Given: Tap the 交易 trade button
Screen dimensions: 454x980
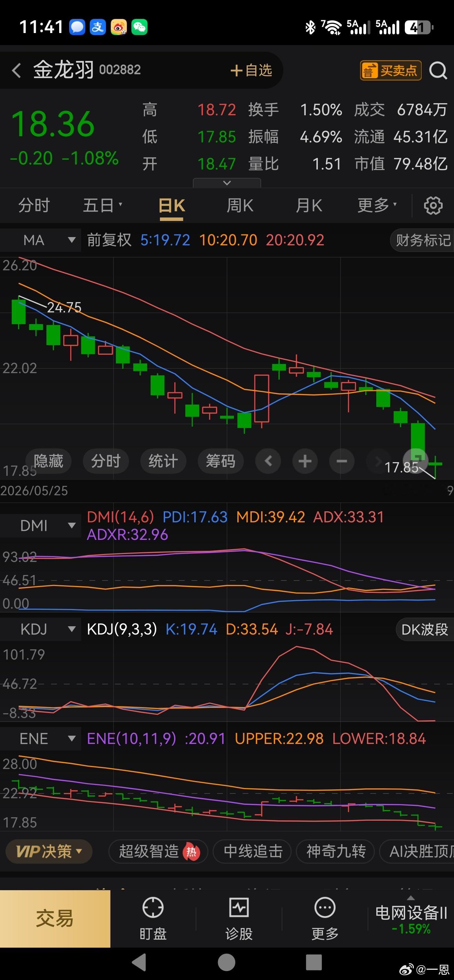Looking at the screenshot, I should (55, 918).
